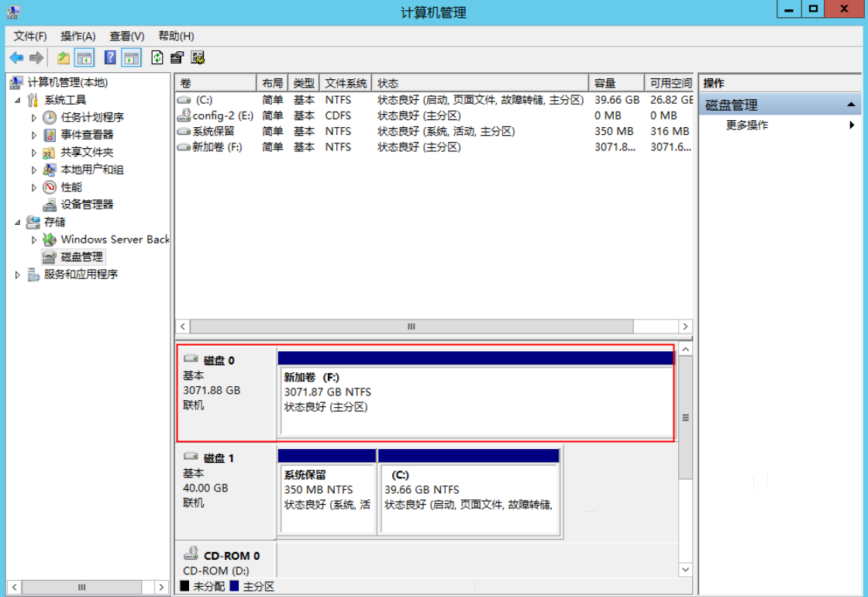Screen dimensions: 868x597
Task: Click the blue 主分区 legend swatch
Action: 234,586
